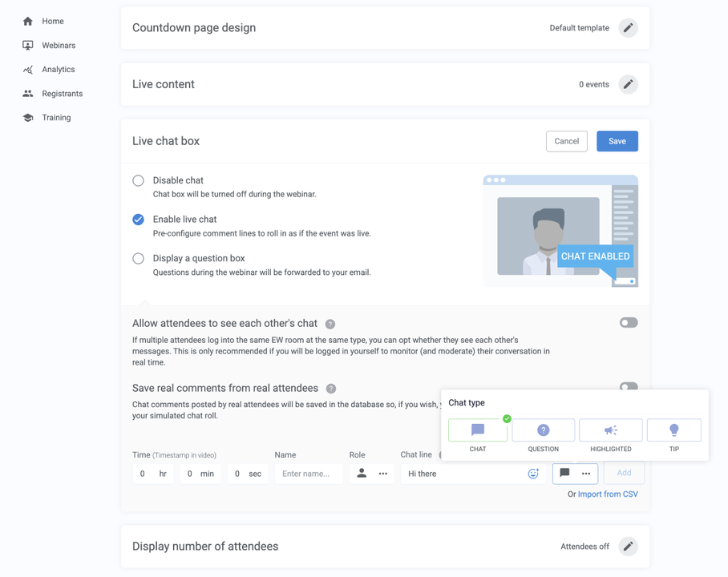
Task: Select the Disable chat radio button
Action: click(x=138, y=180)
